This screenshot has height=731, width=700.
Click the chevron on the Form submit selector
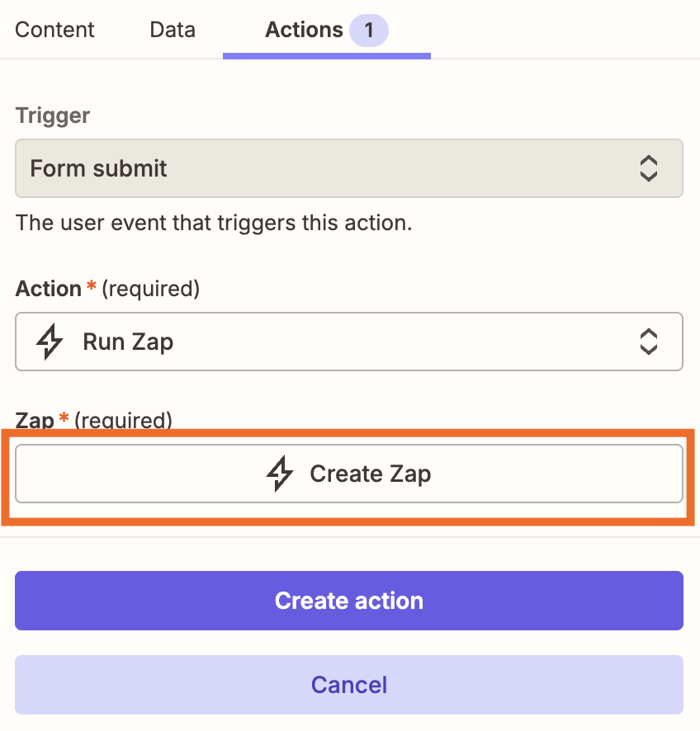point(649,168)
